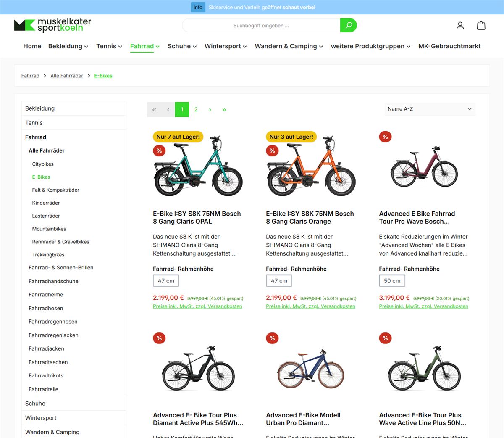Jump to last page double-right arrow
The height and width of the screenshot is (438, 504).
(224, 110)
